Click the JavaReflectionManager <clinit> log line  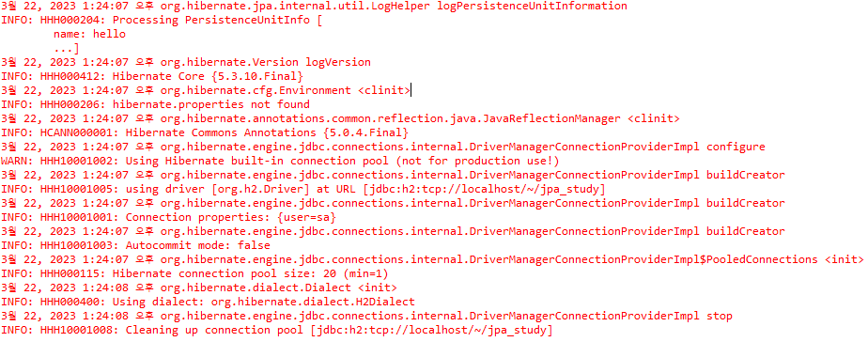coord(340,119)
